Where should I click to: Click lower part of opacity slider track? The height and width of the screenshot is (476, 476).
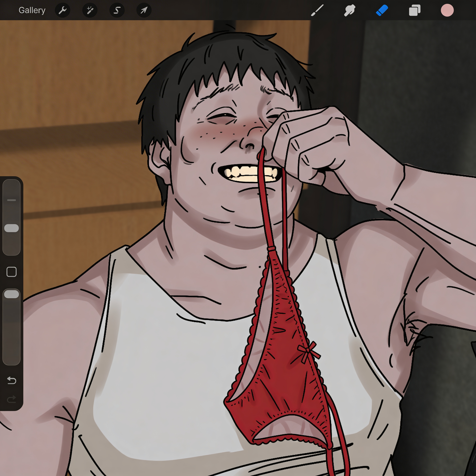coord(12,340)
